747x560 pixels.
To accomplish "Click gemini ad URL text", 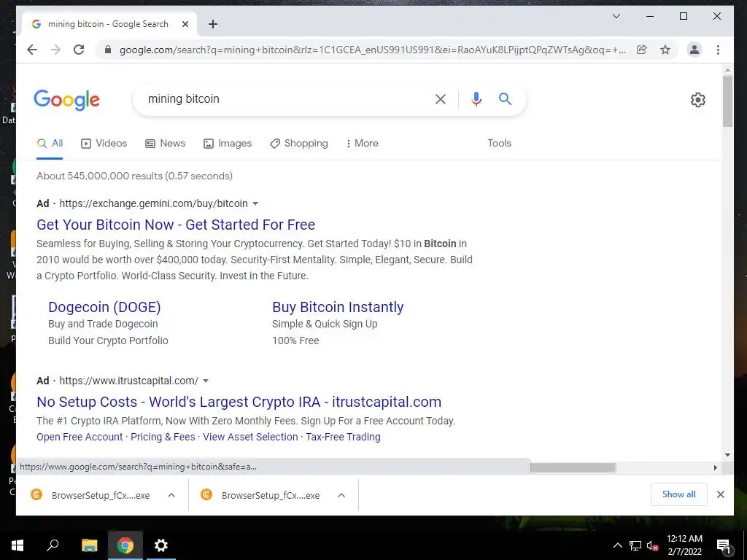I will click(x=153, y=204).
